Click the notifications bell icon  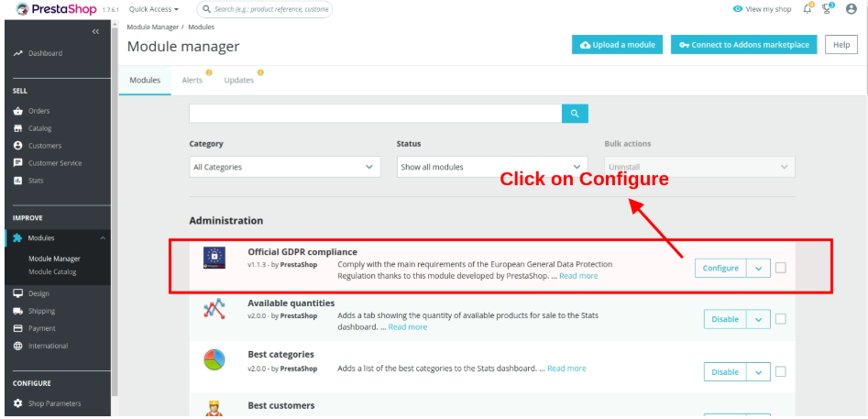click(808, 9)
